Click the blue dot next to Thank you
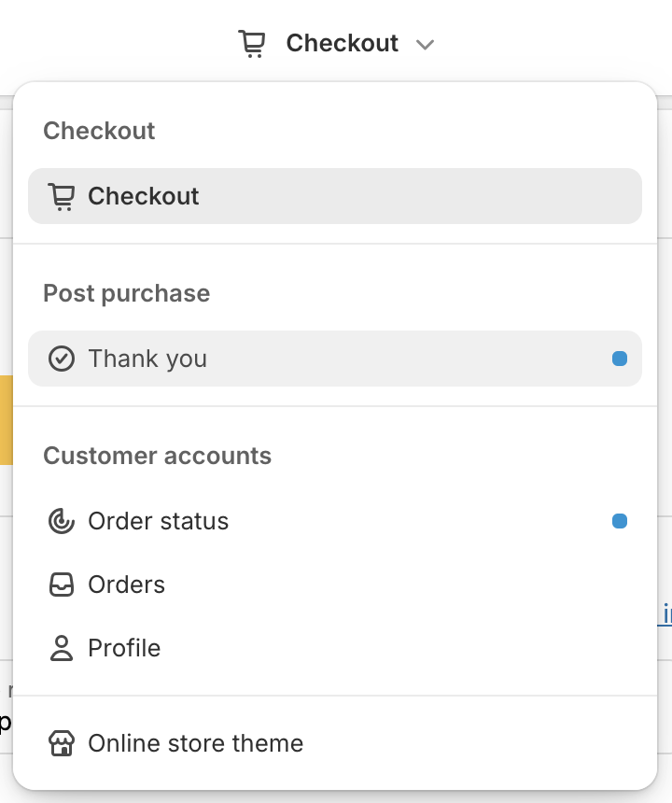This screenshot has height=803, width=672. pyautogui.click(x=619, y=359)
